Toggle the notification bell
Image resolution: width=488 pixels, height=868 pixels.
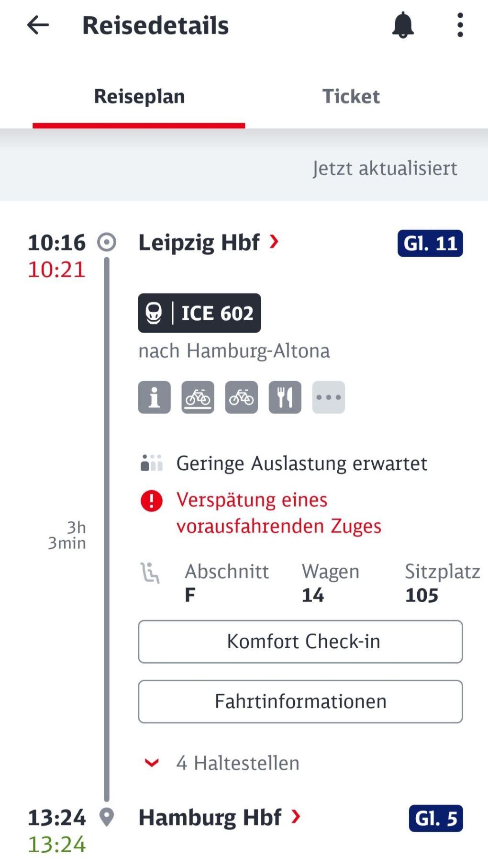(403, 25)
